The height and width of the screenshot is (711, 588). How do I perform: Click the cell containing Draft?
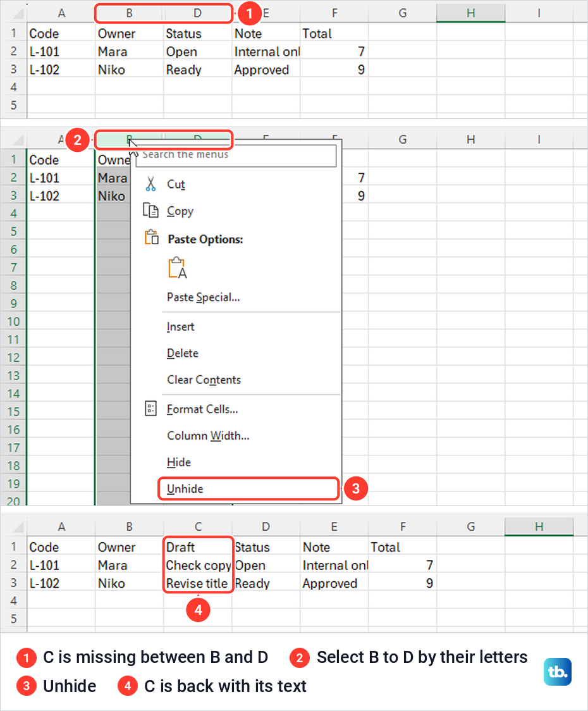pos(198,547)
